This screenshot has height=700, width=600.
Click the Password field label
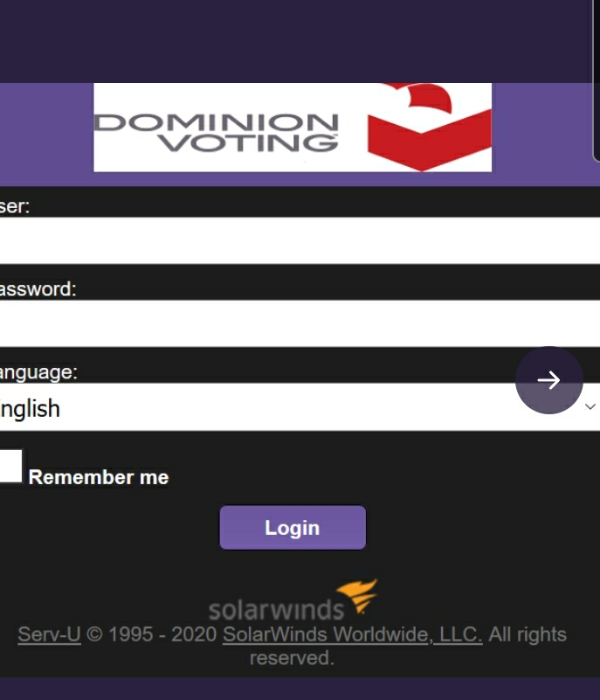(38, 289)
